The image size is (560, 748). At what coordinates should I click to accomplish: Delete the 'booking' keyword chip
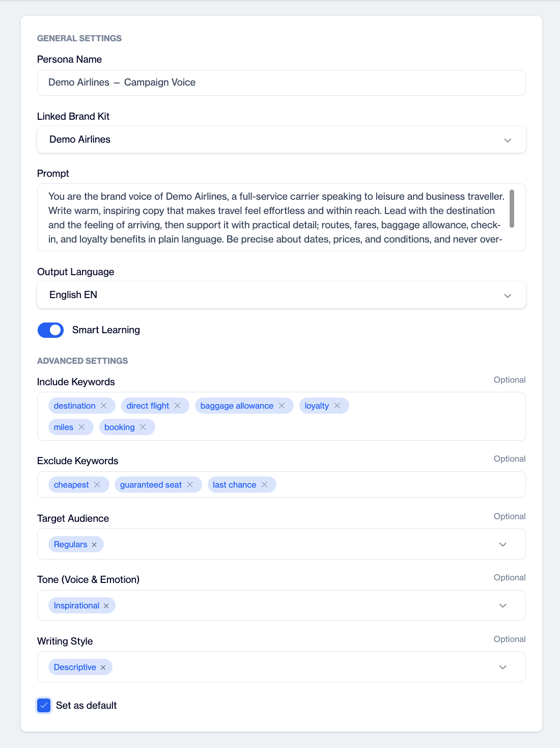coord(143,427)
